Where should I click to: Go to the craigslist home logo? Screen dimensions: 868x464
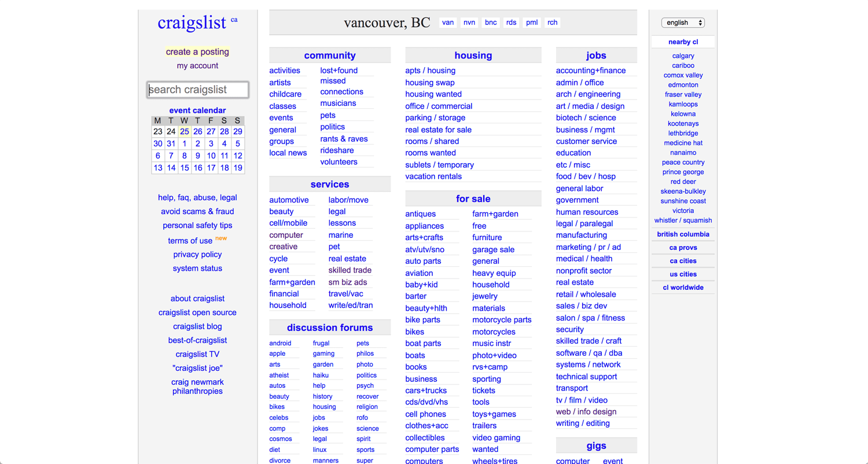click(x=192, y=23)
